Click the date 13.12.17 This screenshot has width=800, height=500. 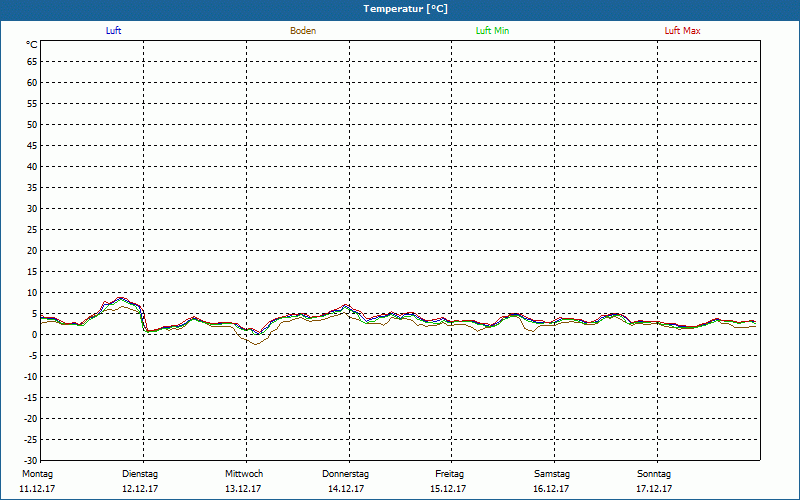243,489
